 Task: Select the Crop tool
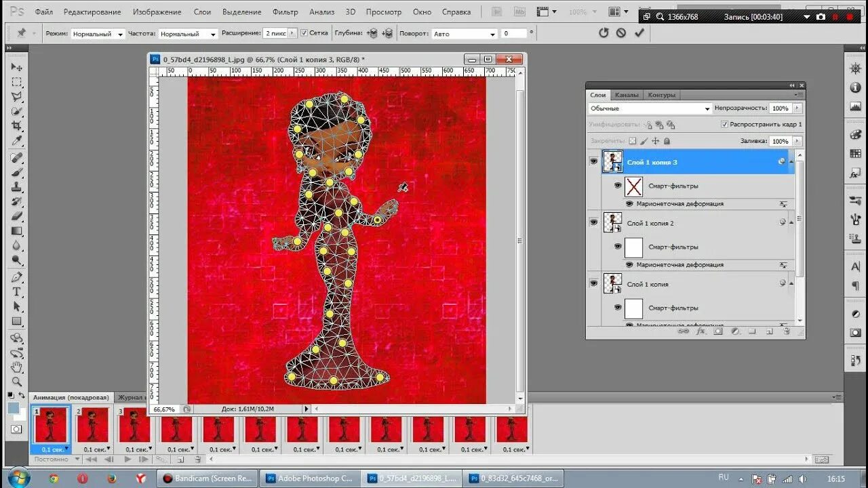point(17,127)
